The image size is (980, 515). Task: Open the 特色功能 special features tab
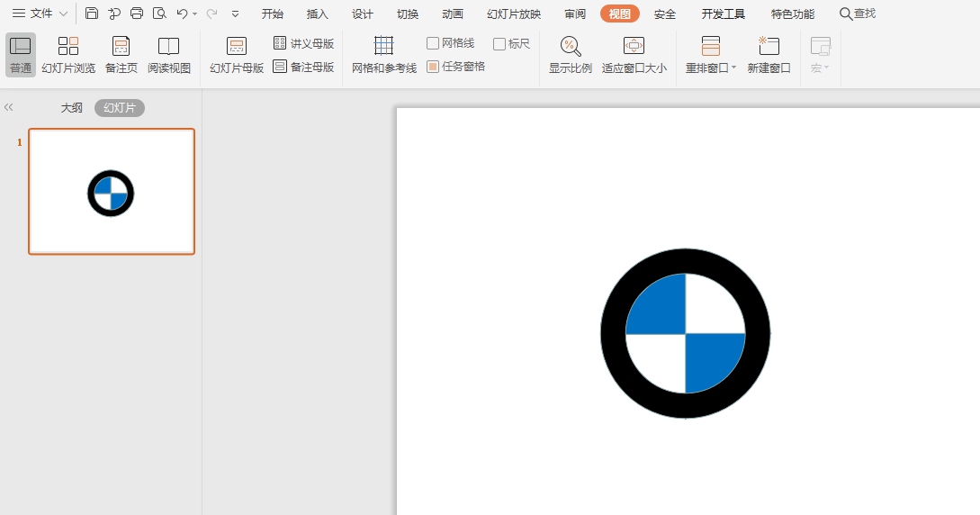pos(793,14)
